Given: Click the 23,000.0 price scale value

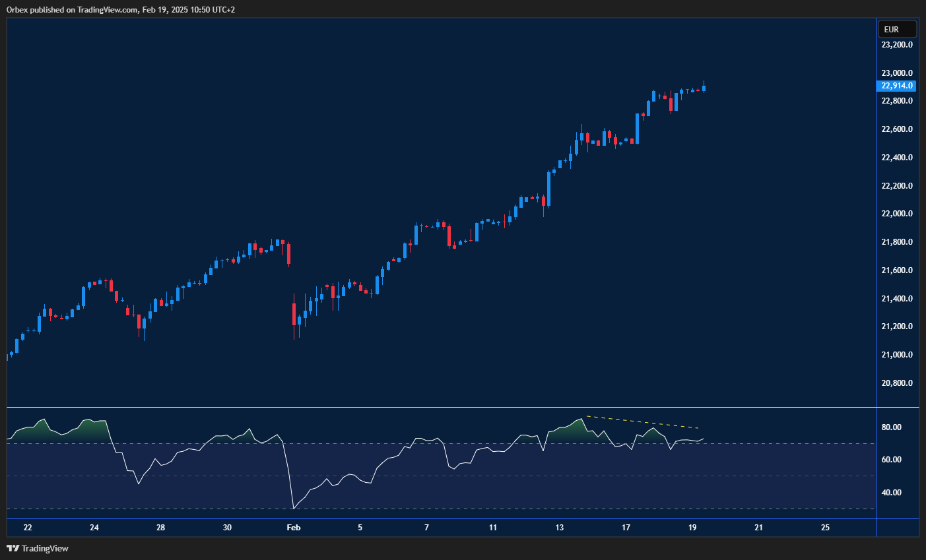Looking at the screenshot, I should pyautogui.click(x=896, y=73).
